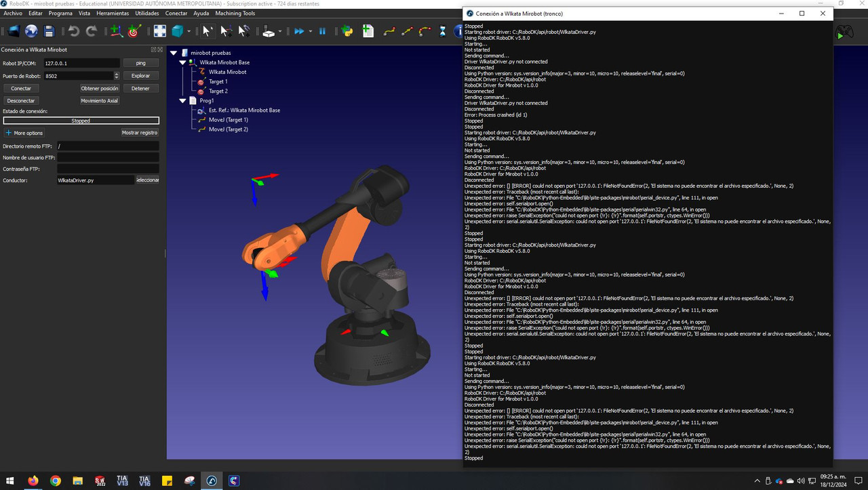Save the station with the Save icon
Viewport: 868px width, 490px height.
(50, 30)
